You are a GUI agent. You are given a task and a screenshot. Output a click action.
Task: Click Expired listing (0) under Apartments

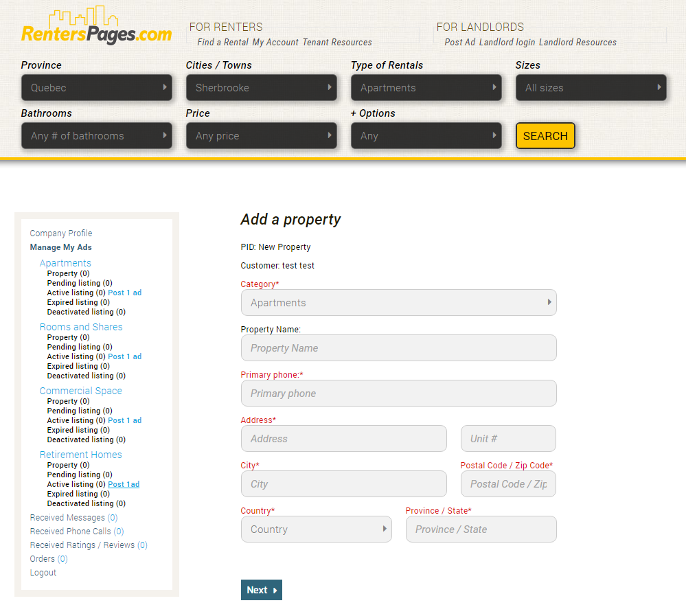click(x=78, y=302)
